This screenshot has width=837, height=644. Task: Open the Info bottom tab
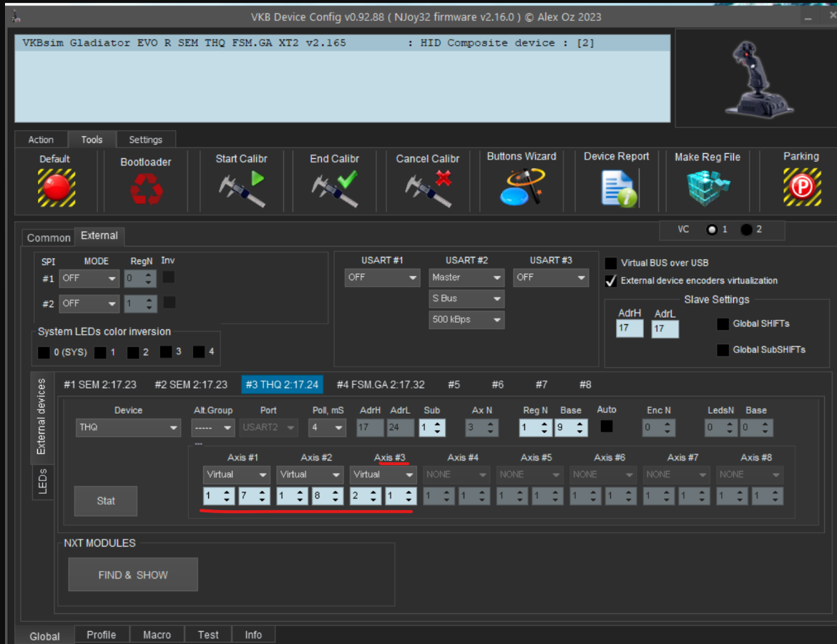click(x=253, y=635)
